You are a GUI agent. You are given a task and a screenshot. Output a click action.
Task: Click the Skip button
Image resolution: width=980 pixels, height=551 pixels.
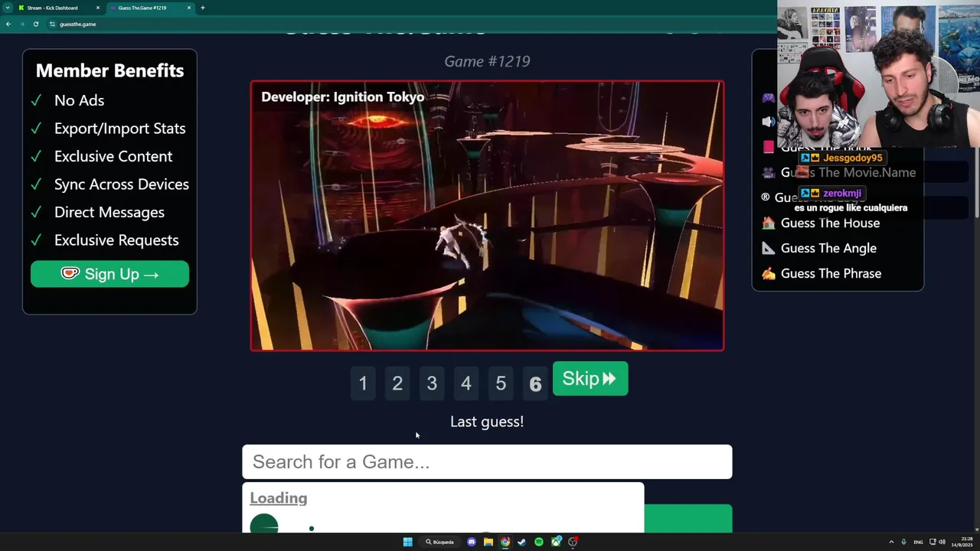[590, 379]
